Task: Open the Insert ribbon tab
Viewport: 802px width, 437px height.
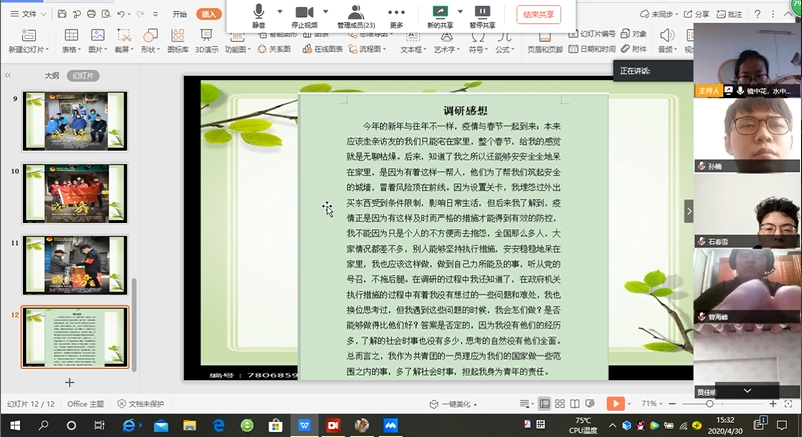Action: (210, 15)
